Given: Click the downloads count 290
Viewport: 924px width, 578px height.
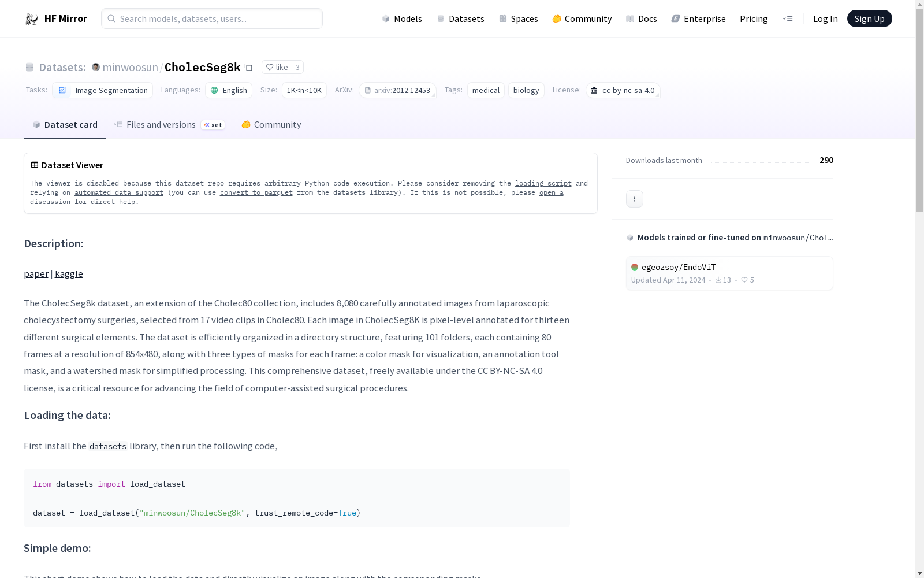Looking at the screenshot, I should 826,160.
